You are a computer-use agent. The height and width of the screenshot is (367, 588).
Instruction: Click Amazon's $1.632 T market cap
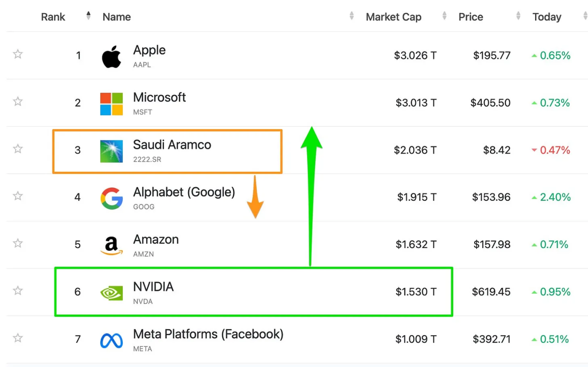tap(416, 245)
